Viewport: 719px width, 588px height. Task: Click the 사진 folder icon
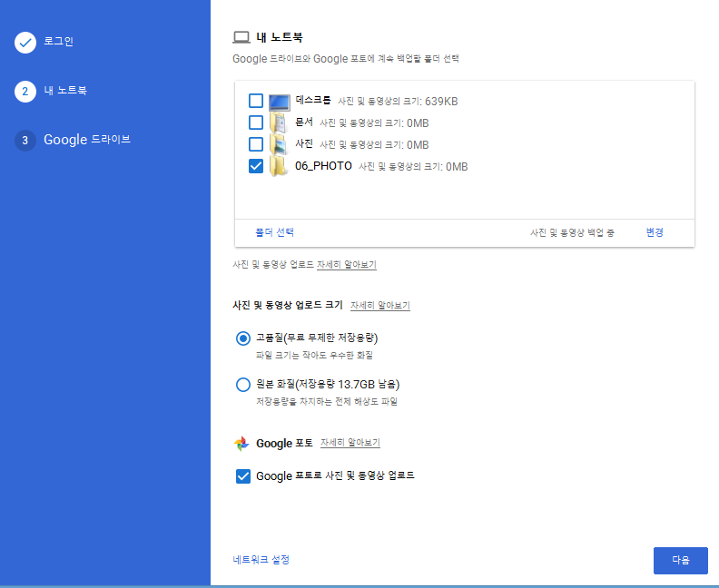pos(279,144)
